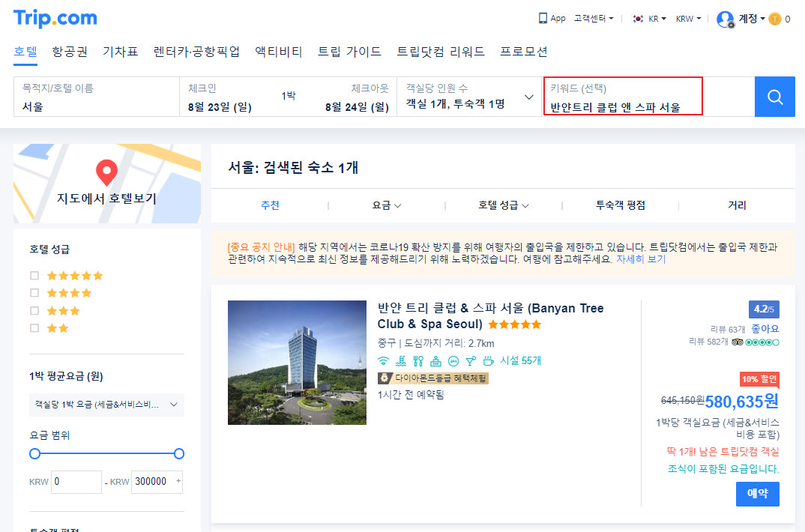Select the 항공권 tab
Viewport: 805px width, 532px height.
point(70,51)
